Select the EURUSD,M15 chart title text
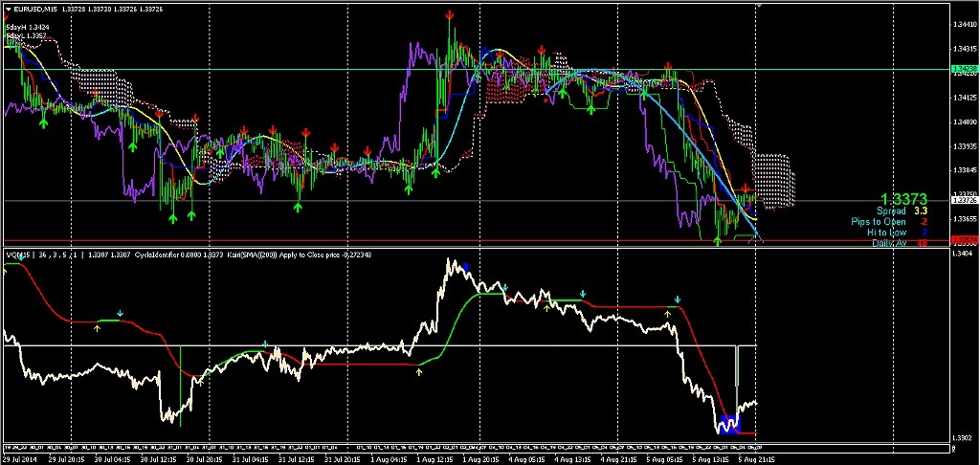 pos(33,8)
